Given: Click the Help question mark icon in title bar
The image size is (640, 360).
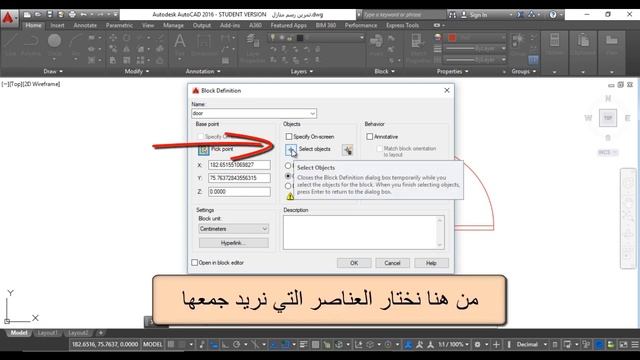Looking at the screenshot, I should [x=553, y=15].
